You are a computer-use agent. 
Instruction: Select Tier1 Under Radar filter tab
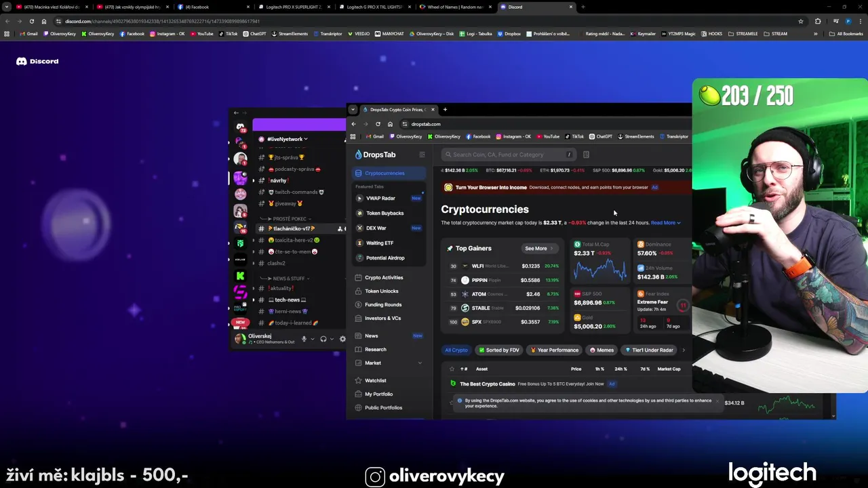click(x=649, y=350)
